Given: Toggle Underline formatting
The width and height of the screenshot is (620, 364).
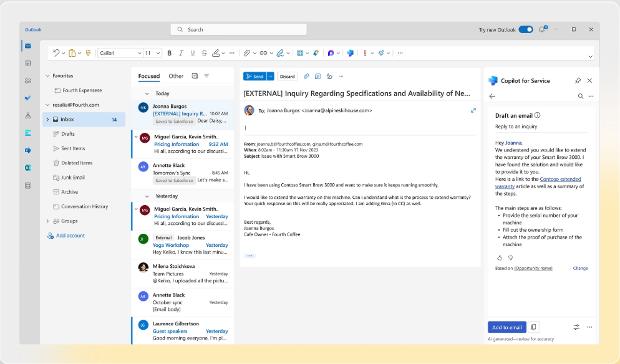Looking at the screenshot, I should 193,53.
